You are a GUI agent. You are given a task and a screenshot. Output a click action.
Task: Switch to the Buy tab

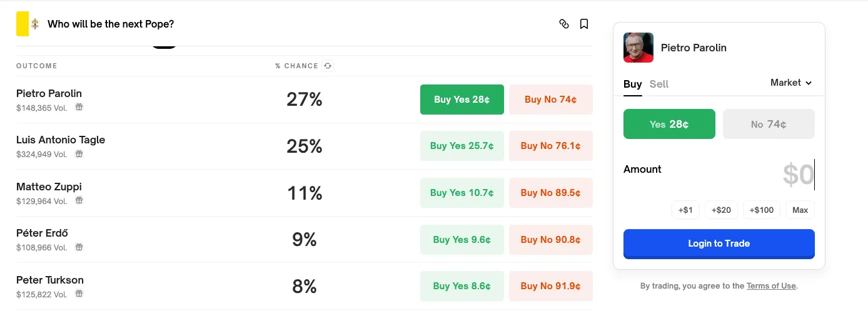[x=632, y=84]
